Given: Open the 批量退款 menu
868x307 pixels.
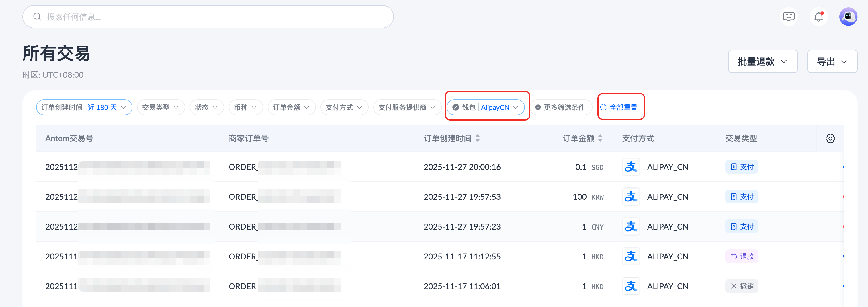Looking at the screenshot, I should click(x=763, y=62).
